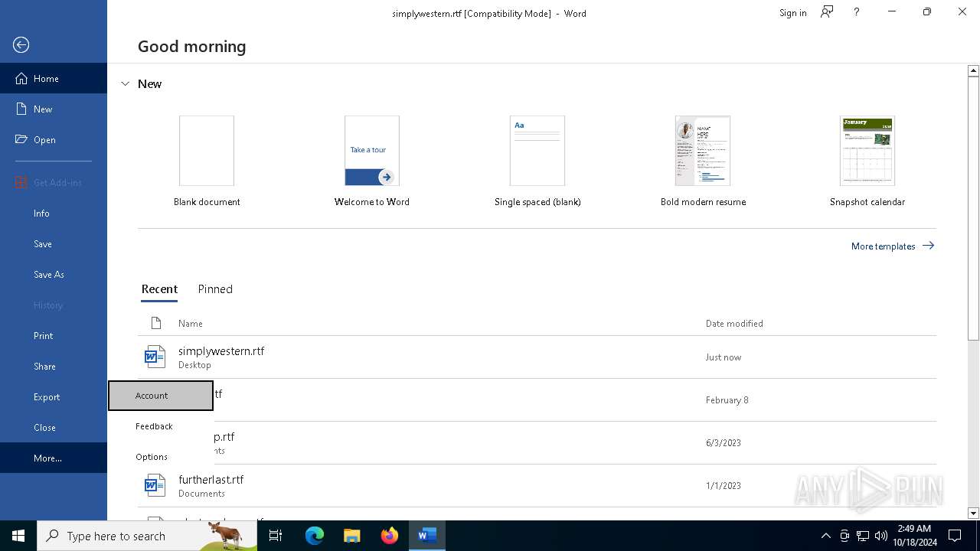980x551 pixels.
Task: Create a Blank document from its thumbnail
Action: point(207,151)
